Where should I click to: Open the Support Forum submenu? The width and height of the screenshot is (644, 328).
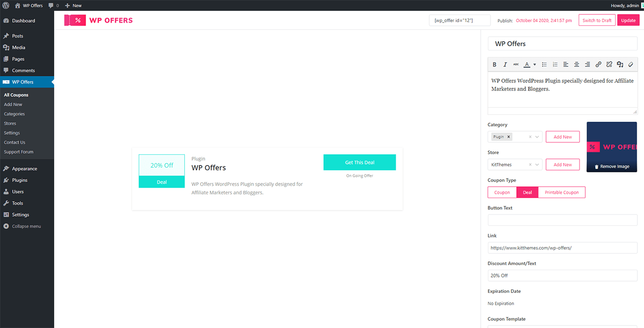pyautogui.click(x=19, y=152)
